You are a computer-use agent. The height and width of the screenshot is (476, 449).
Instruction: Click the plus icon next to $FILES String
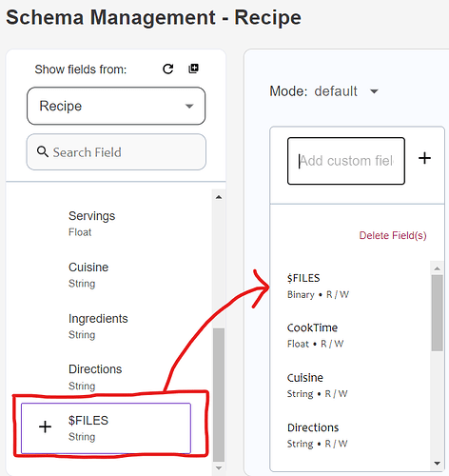click(45, 426)
